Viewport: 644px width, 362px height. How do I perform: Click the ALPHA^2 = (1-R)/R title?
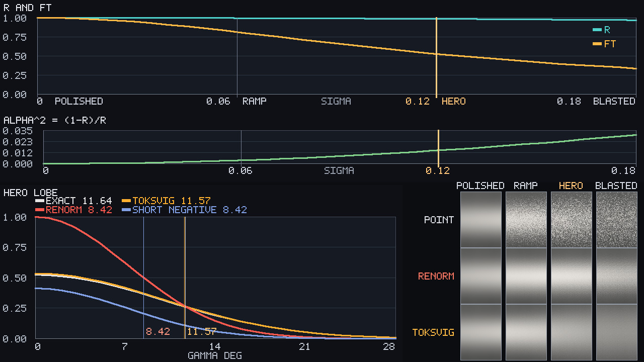pos(54,120)
